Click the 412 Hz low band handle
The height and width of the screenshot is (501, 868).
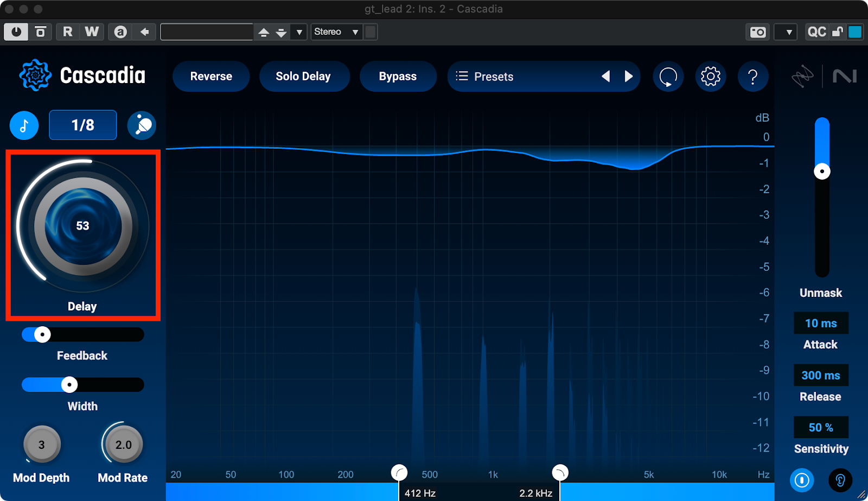tap(399, 473)
